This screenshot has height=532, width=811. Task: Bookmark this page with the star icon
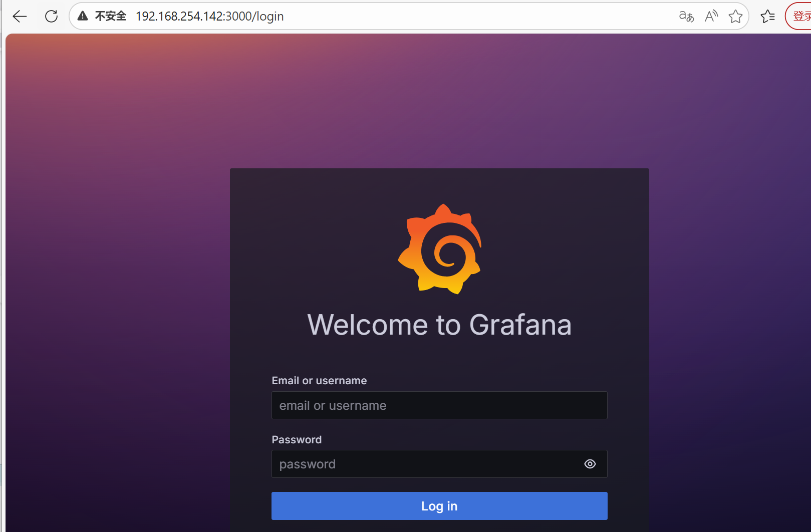pyautogui.click(x=736, y=17)
